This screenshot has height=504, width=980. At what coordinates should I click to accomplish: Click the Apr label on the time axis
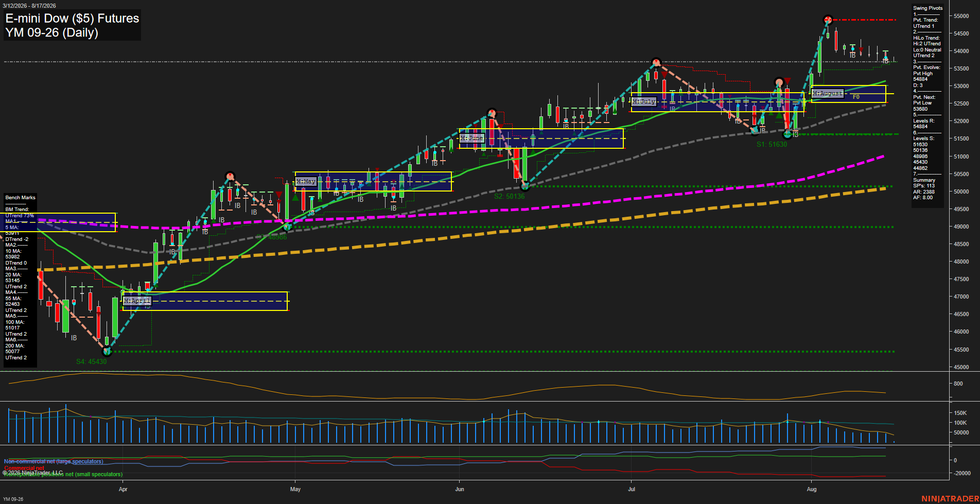coord(123,489)
